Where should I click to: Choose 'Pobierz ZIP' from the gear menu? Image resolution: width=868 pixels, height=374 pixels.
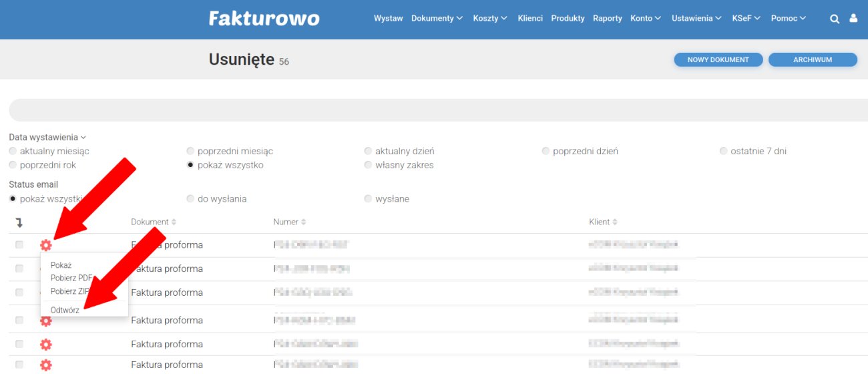70,291
